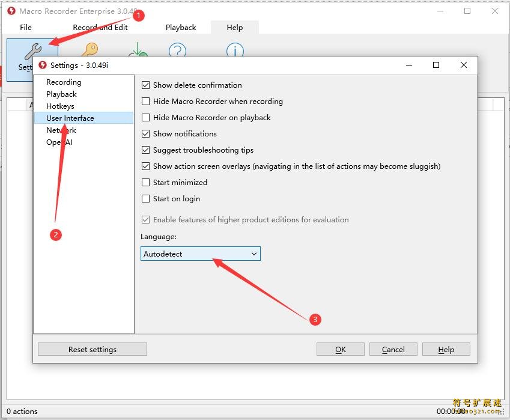Minimize the Macro Recorder main window
510x420 pixels.
[x=440, y=11]
